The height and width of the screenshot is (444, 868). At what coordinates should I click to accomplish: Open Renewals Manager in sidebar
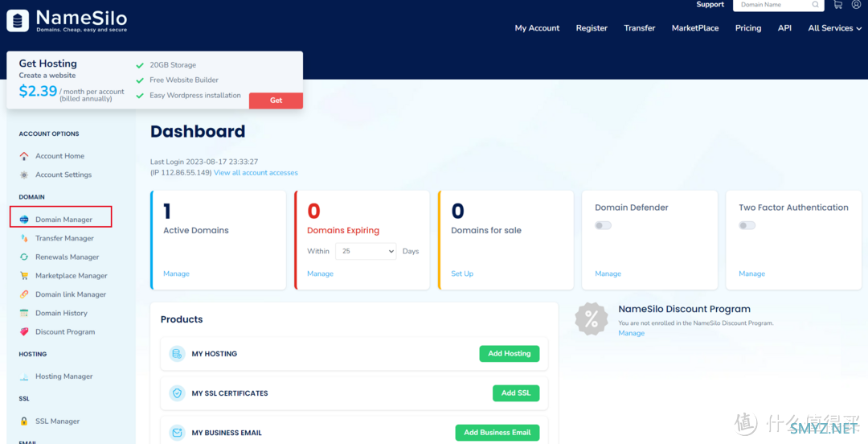(x=67, y=257)
